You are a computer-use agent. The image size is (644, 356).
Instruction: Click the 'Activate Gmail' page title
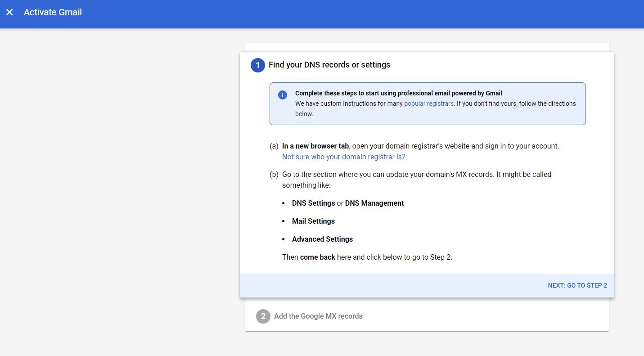[53, 13]
